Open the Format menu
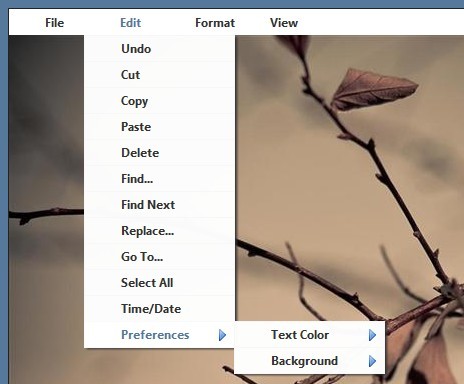Viewport: 464px width, 384px height. [215, 23]
